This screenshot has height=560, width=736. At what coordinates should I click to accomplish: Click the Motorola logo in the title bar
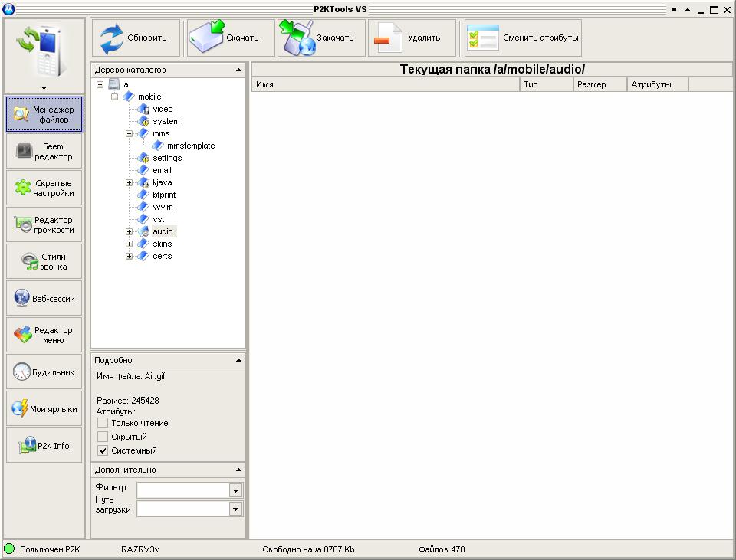point(8,9)
